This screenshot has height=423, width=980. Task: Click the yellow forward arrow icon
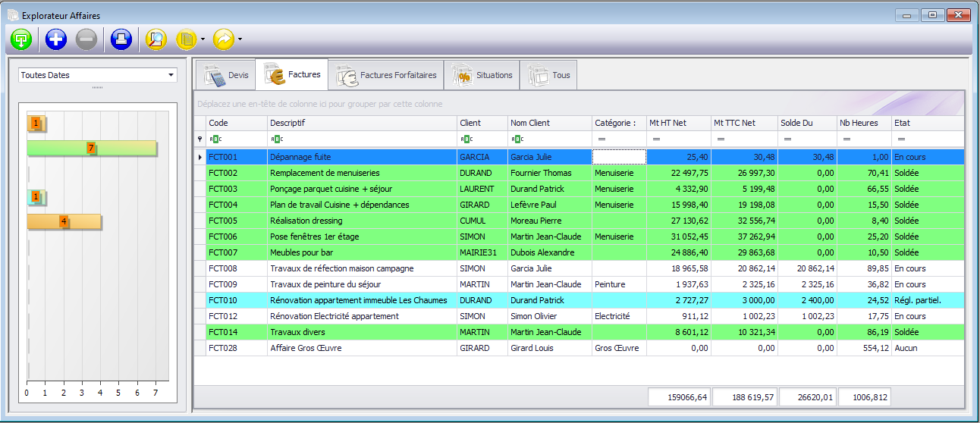pyautogui.click(x=224, y=39)
